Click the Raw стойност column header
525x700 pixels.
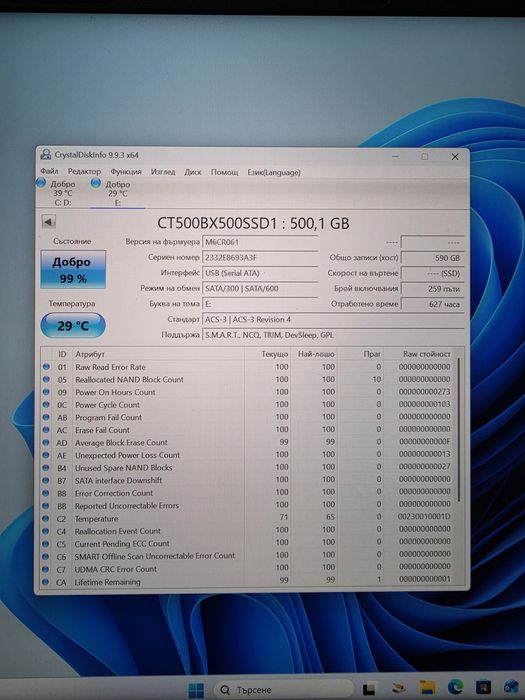(420, 354)
